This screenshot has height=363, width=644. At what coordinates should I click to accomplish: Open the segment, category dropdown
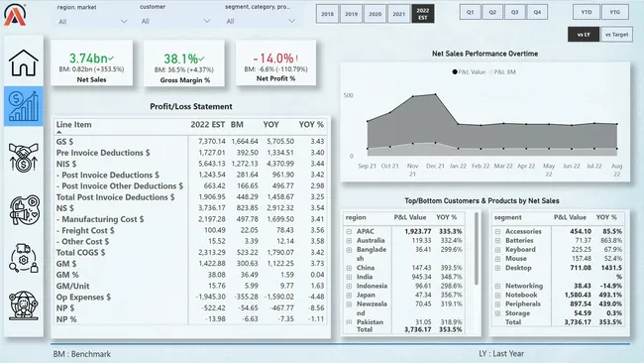pos(261,21)
